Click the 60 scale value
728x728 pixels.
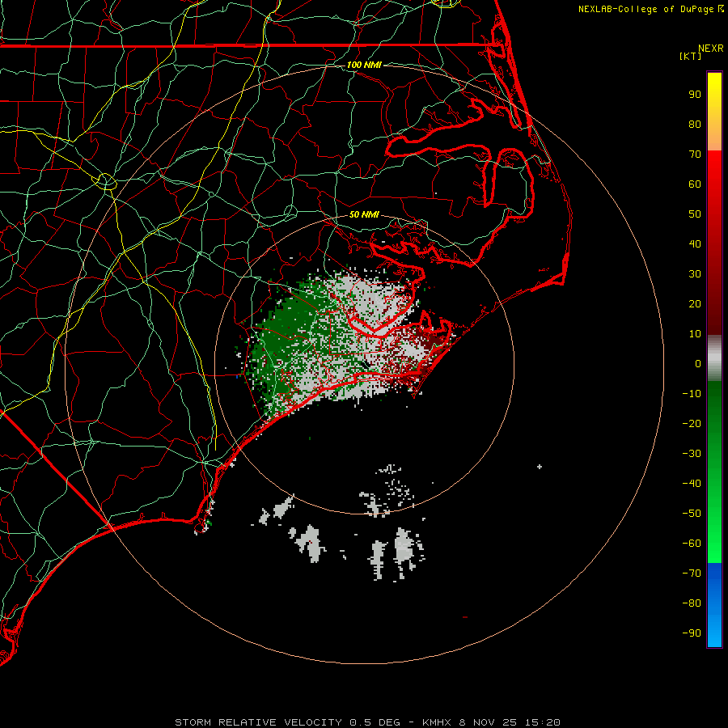[695, 184]
